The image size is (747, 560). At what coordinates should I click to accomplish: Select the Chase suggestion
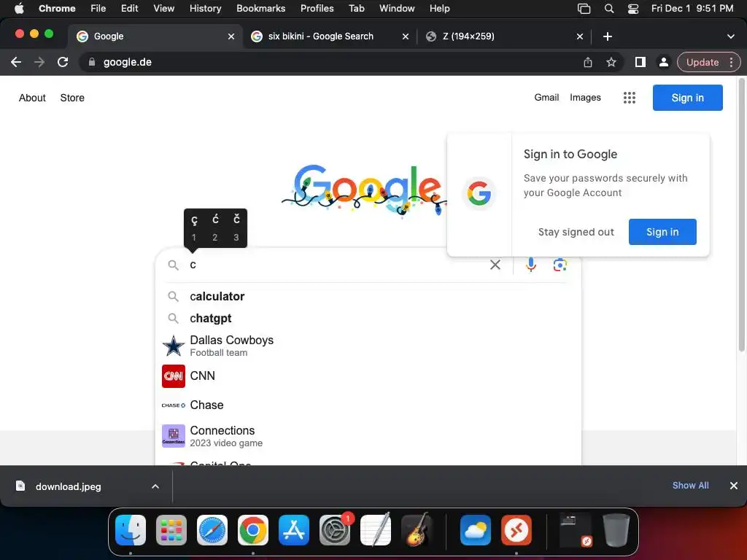368,405
